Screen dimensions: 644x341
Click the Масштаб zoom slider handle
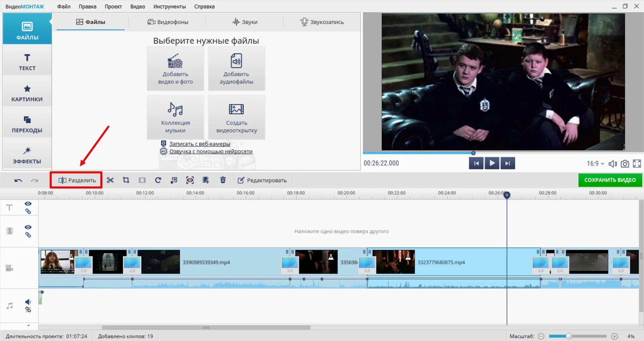(x=569, y=336)
